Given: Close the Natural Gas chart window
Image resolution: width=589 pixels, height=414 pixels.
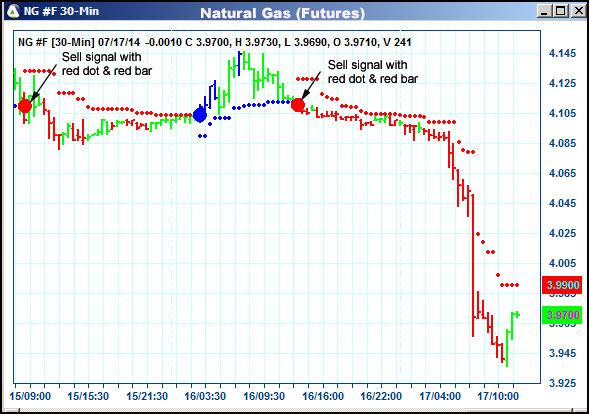Looking at the screenshot, I should pos(578,11).
